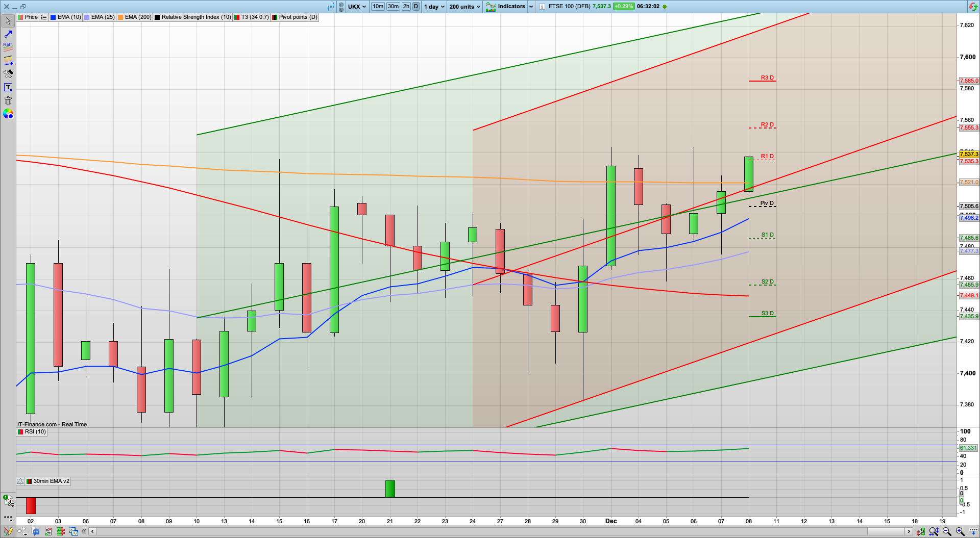Click the instrument info icon beside FTSE 100

[542, 7]
